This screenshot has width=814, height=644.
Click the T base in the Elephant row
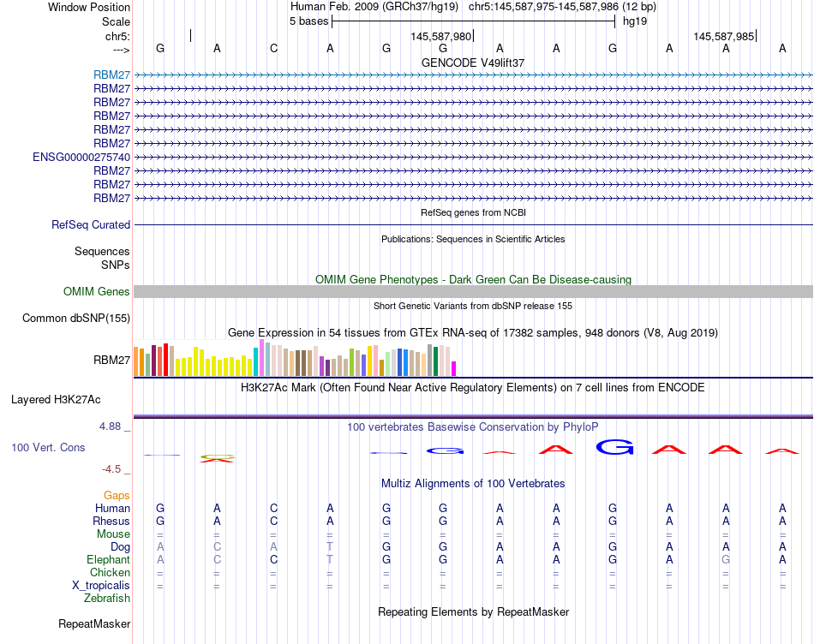pyautogui.click(x=330, y=560)
